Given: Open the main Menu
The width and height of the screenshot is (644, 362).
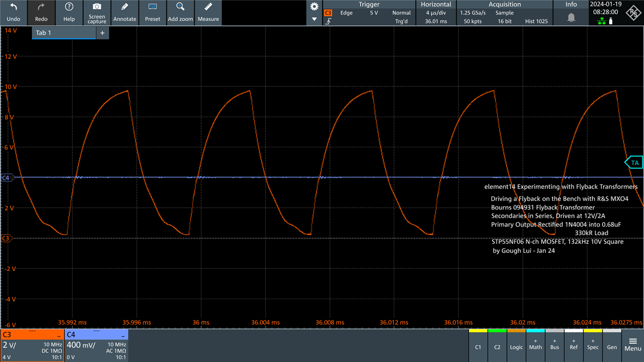Looking at the screenshot, I should coord(633,345).
